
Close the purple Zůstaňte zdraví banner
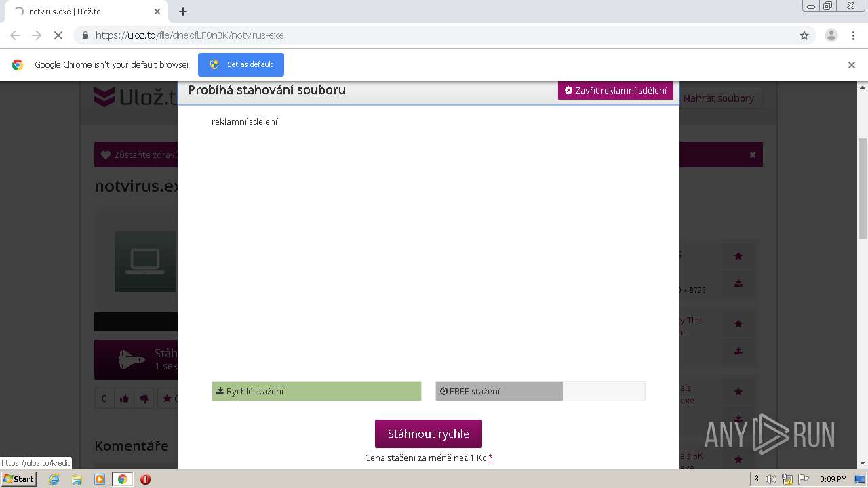[753, 155]
